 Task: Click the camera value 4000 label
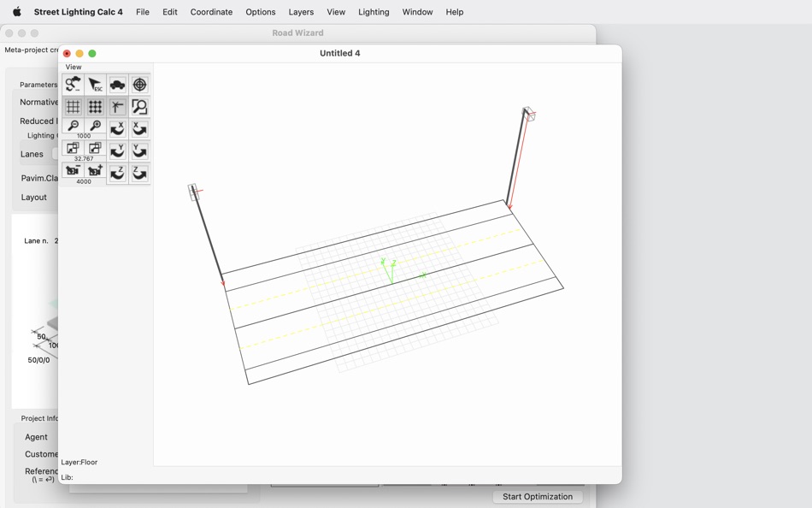point(84,181)
